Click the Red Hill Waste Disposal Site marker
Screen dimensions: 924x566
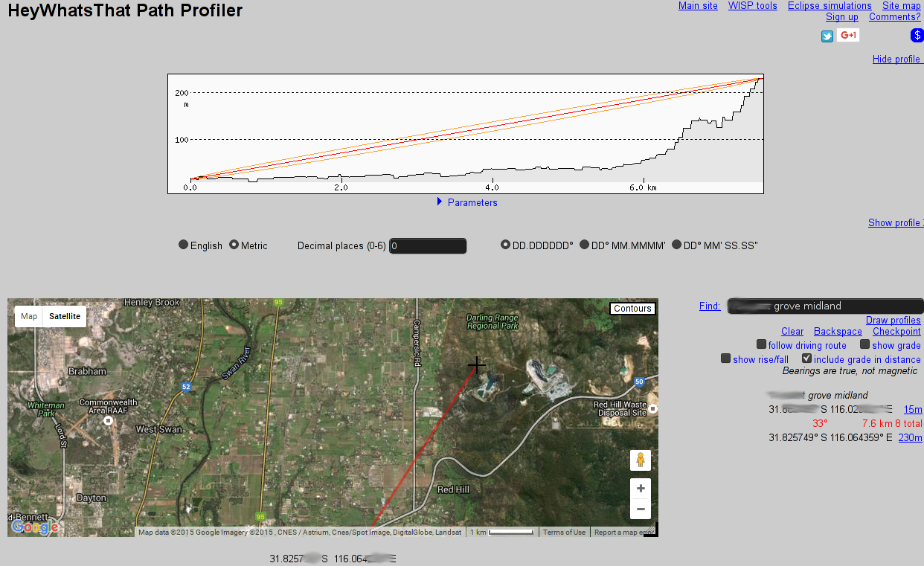click(652, 408)
